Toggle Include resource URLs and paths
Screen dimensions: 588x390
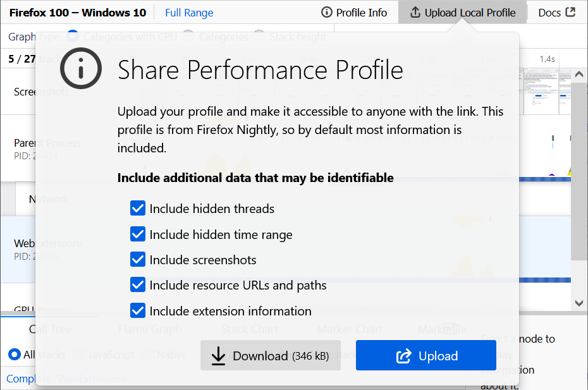tap(138, 285)
